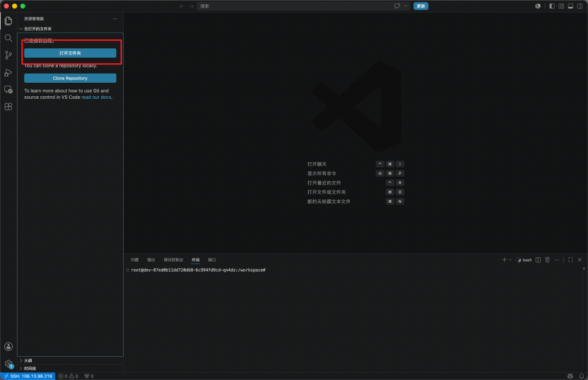This screenshot has height=380, width=588.
Task: Close the bottom panel
Action: click(x=580, y=260)
